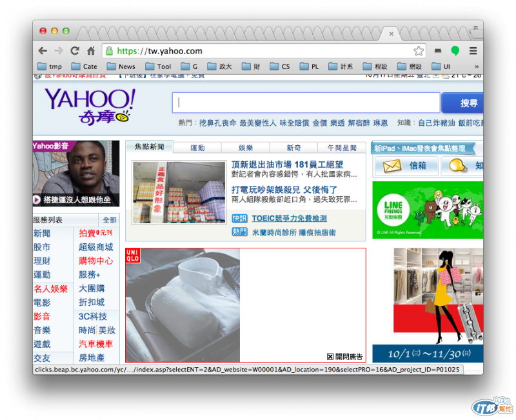Image resolution: width=516 pixels, height=420 pixels.
Task: Open the News bookmarks folder
Action: click(121, 66)
